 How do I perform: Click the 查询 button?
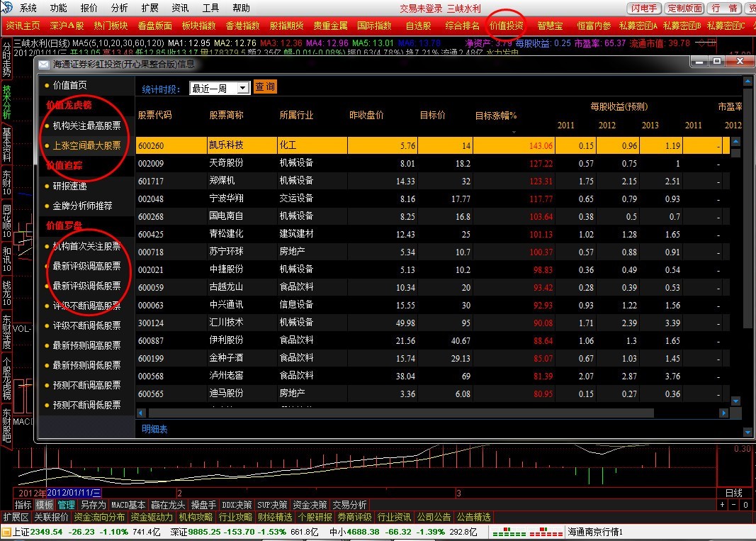265,87
